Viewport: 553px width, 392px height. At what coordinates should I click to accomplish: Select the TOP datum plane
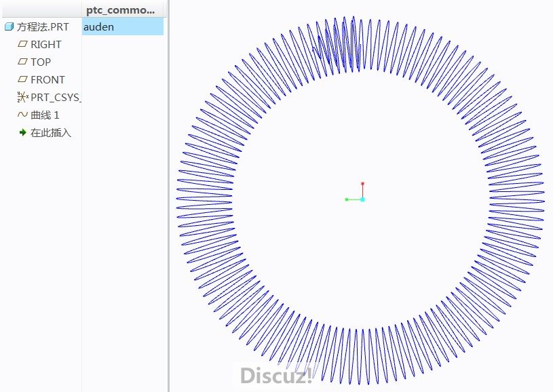41,62
